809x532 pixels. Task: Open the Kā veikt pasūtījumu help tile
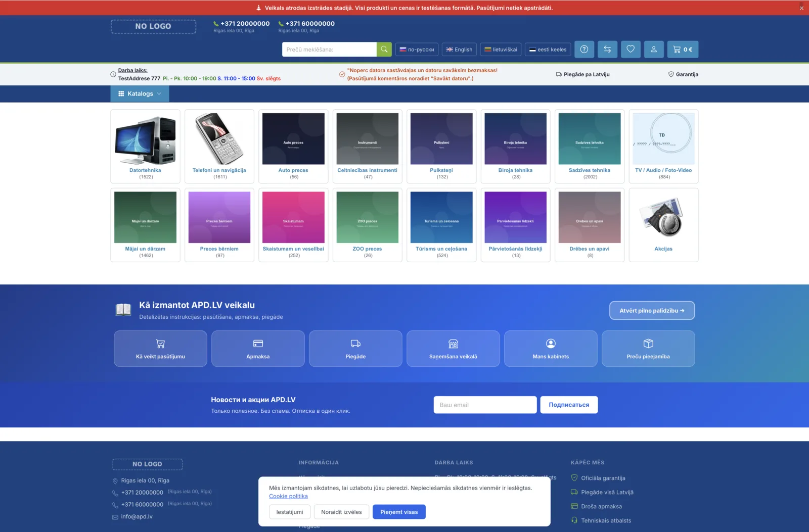(160, 349)
